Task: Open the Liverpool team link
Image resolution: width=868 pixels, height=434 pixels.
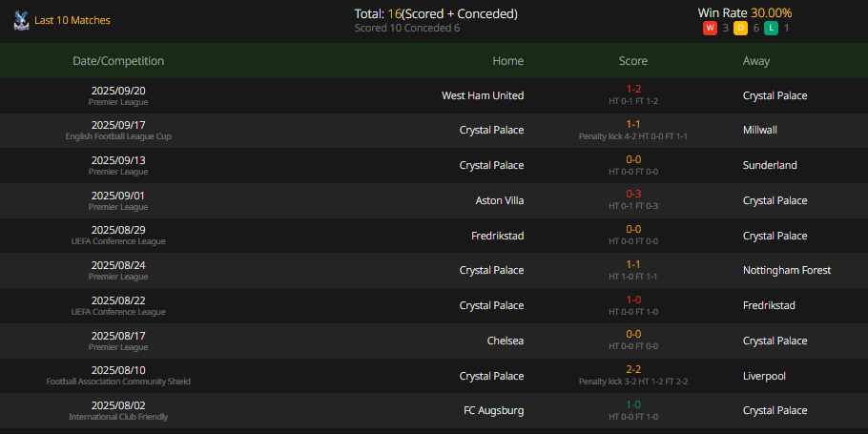Action: (x=764, y=376)
